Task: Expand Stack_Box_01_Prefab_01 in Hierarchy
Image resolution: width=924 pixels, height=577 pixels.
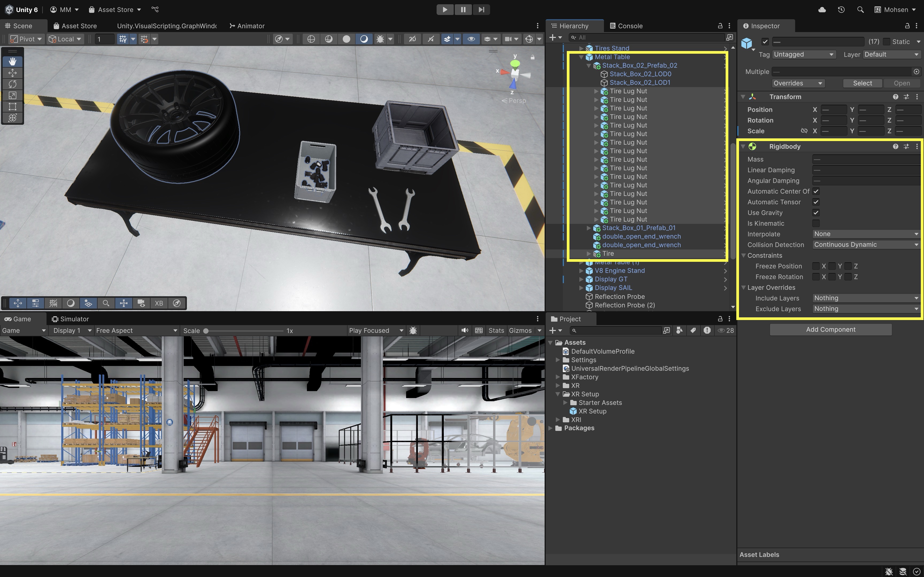Action: [589, 228]
